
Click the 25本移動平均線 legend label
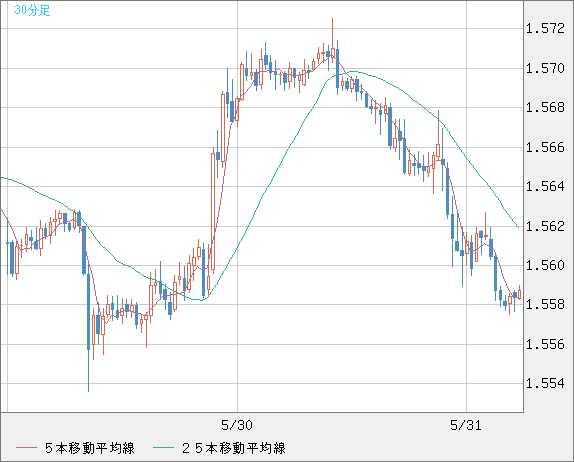(234, 448)
